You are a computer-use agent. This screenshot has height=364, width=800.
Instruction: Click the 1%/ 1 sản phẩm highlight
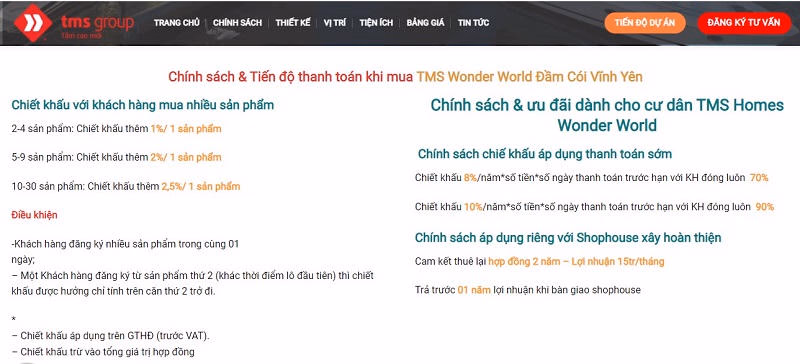pyautogui.click(x=186, y=129)
